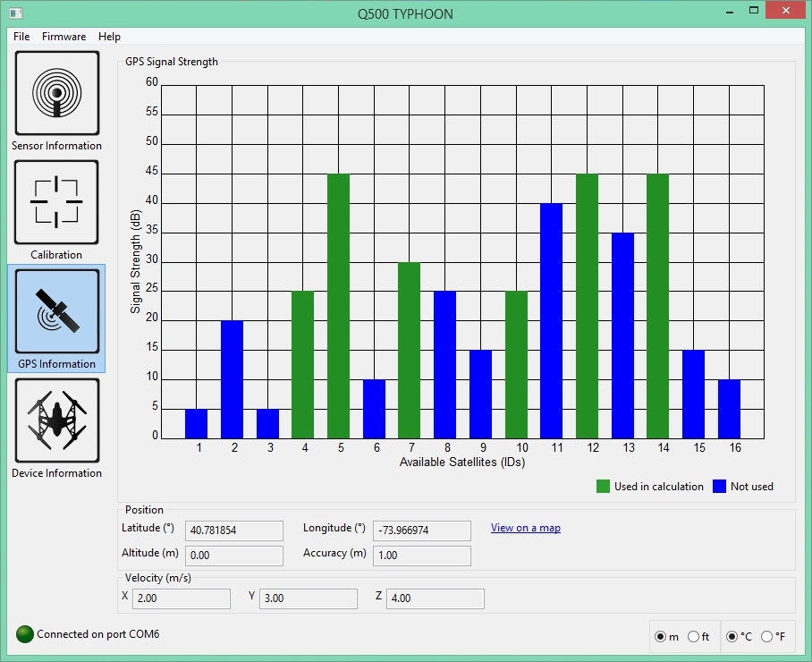The height and width of the screenshot is (662, 812).
Task: Click the Longitude field showing -73.966974
Action: tap(422, 530)
